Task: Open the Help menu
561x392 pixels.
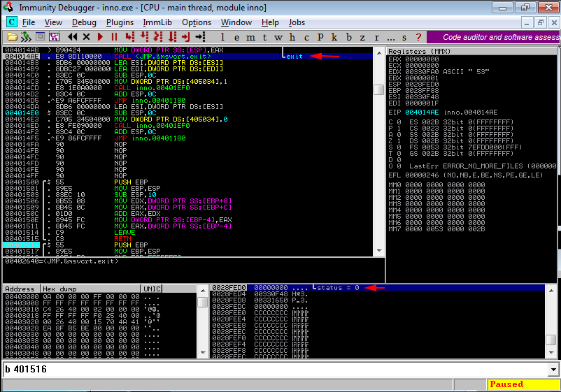Action: [x=270, y=22]
